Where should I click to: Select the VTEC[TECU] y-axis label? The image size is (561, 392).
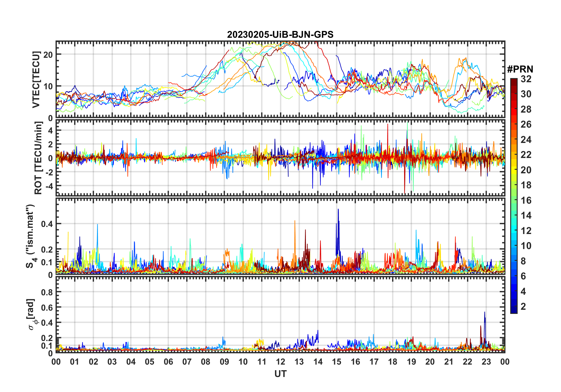click(36, 80)
